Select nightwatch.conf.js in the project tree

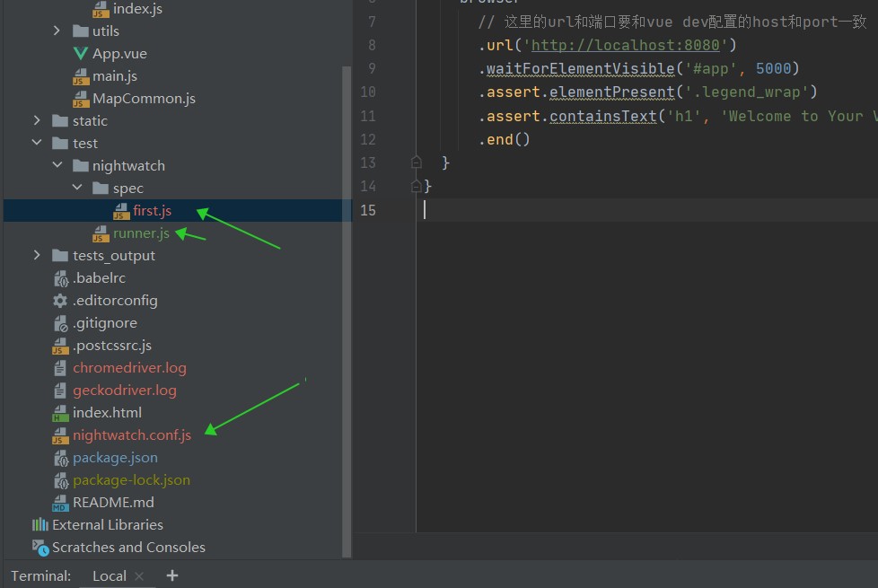coord(132,435)
